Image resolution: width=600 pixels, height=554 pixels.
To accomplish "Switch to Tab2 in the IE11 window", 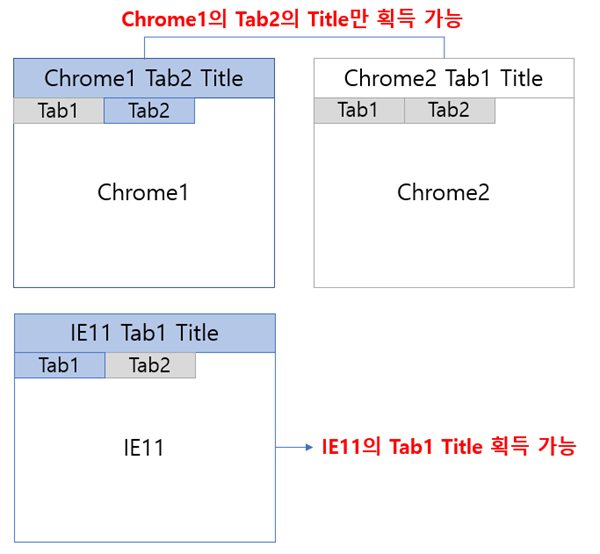I will point(150,365).
